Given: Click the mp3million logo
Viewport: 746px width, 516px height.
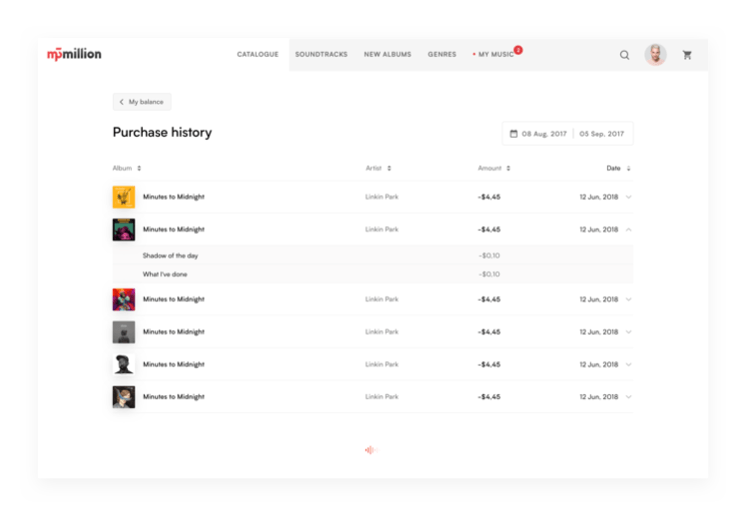Looking at the screenshot, I should (74, 54).
